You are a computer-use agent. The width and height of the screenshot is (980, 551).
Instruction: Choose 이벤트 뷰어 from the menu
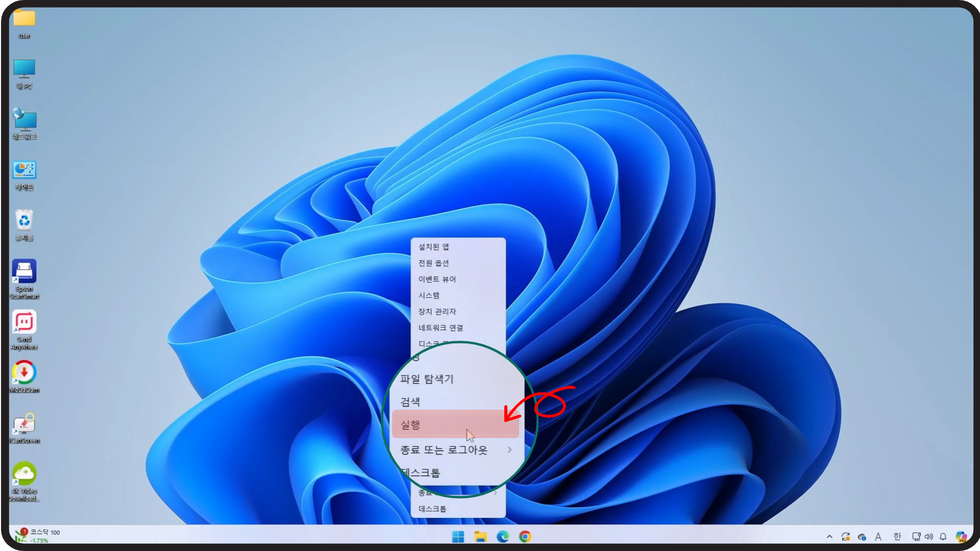click(437, 279)
